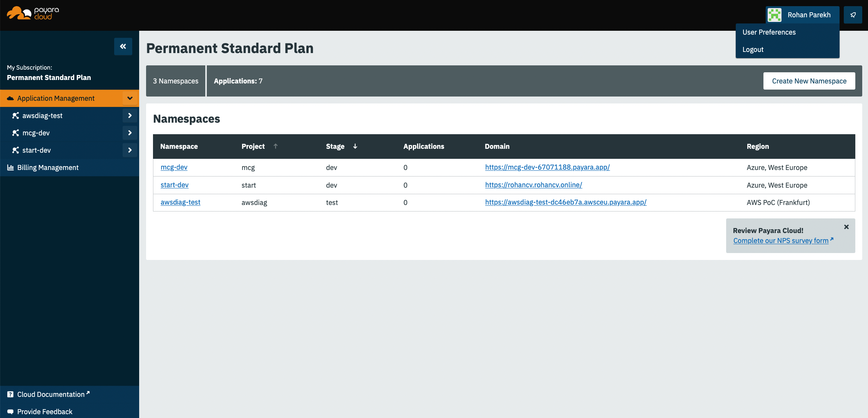Open the mcg-dev namespace link
The width and height of the screenshot is (868, 418).
173,167
